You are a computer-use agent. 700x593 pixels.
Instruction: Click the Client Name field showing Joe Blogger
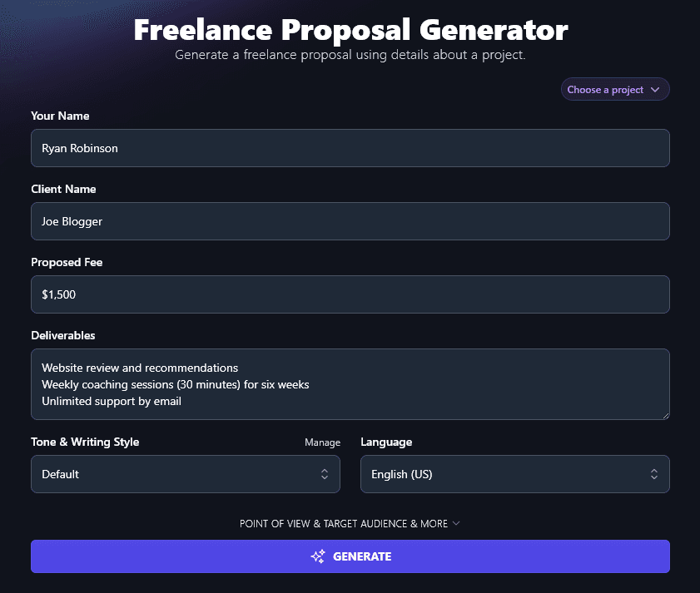(350, 221)
